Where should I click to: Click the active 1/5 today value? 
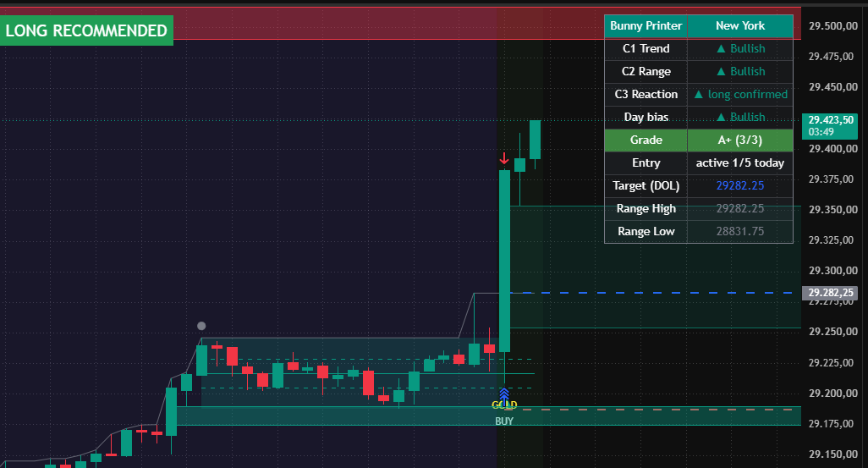tap(740, 162)
